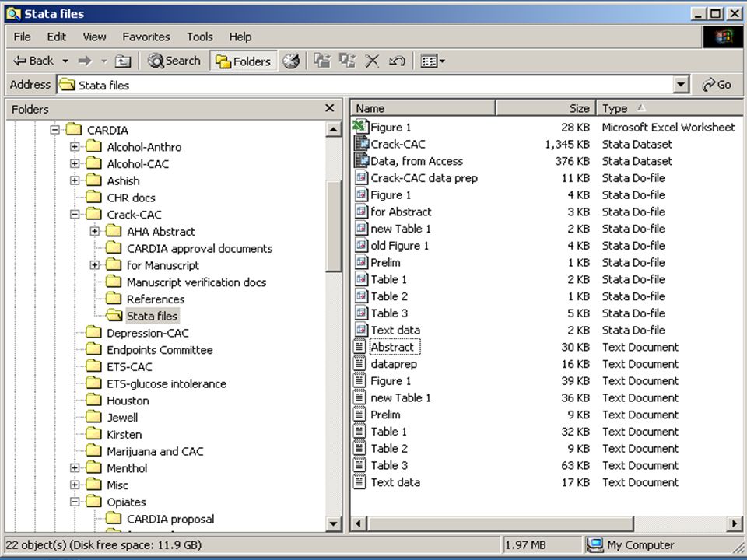The width and height of the screenshot is (747, 560).
Task: Expand the Ashish folder node
Action: coord(75,180)
